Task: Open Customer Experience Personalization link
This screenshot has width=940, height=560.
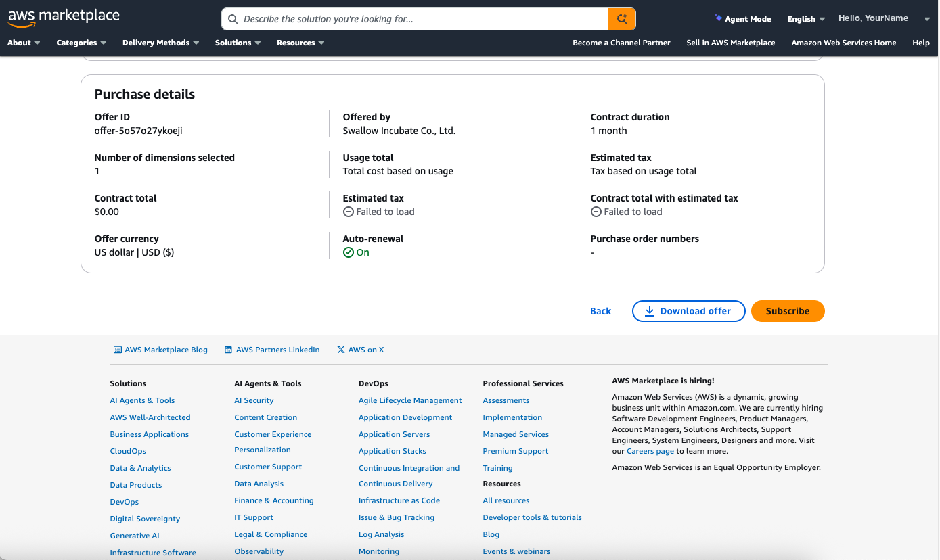Action: (x=273, y=442)
